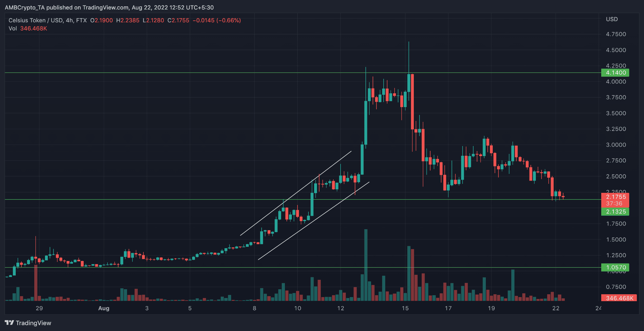Screen dimensions: 644x331
Task: Click the Celsius Token / USD symbol title
Action: [47, 20]
